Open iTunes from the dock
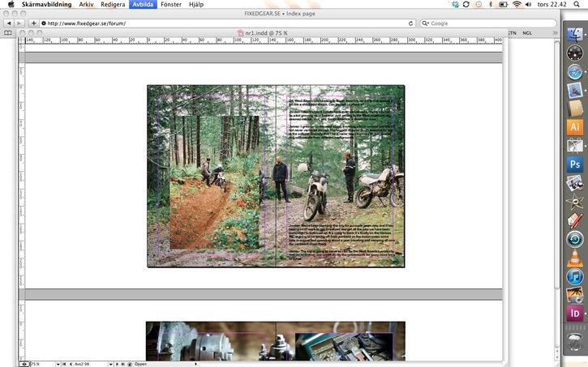Viewport: 588px width, 367px height. [575, 278]
